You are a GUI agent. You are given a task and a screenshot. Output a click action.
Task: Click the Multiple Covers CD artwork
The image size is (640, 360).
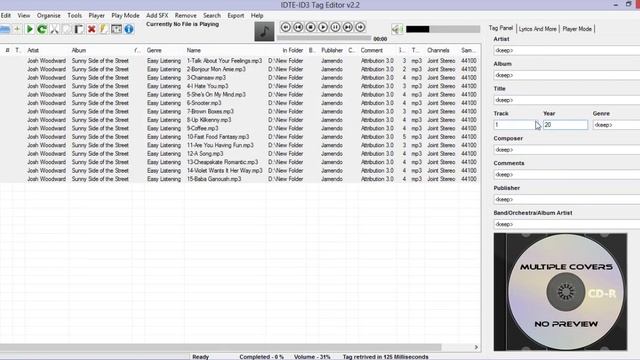[x=560, y=292]
